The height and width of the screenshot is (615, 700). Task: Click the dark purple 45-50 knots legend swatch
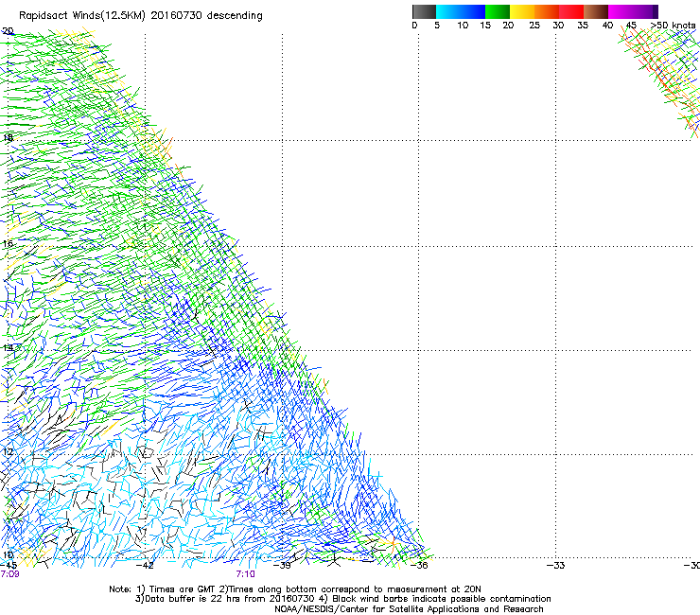[645, 11]
